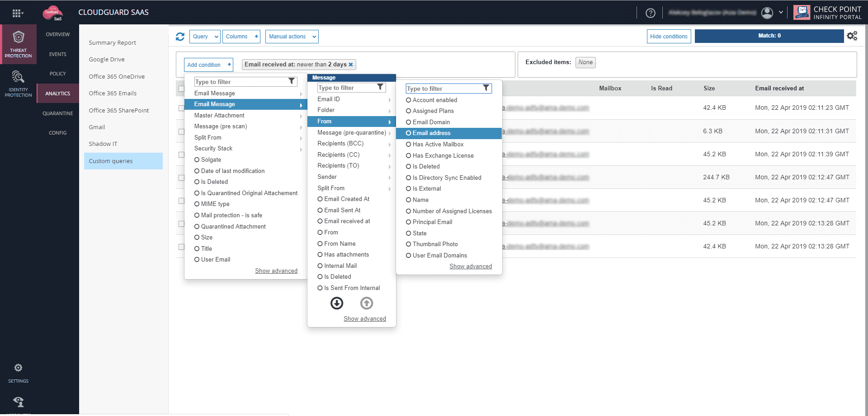Click Show advanced in From panel

(x=471, y=266)
